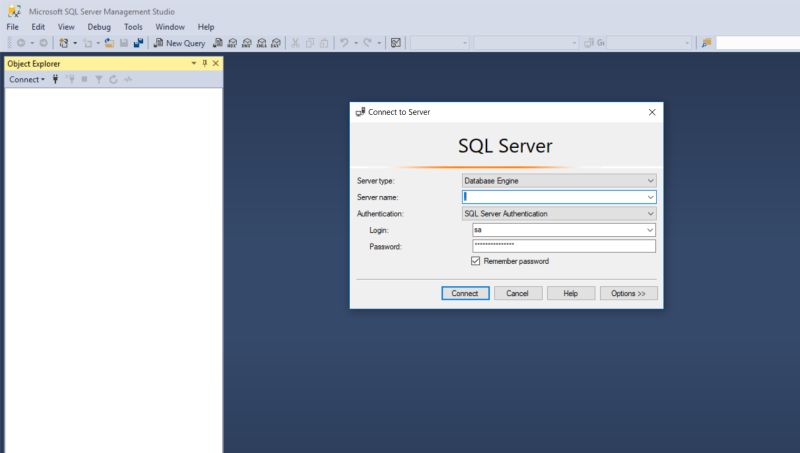Close the Connect to Server dialog
Viewport: 800px width, 453px height.
tap(652, 112)
